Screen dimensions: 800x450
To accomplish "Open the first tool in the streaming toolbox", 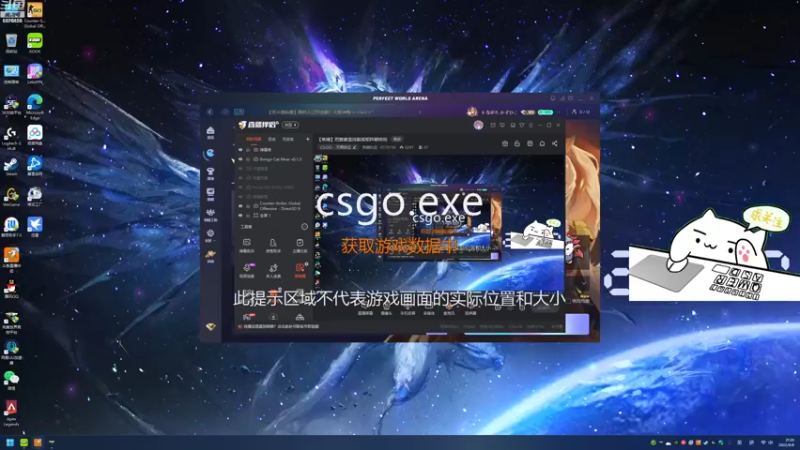I will click(246, 245).
